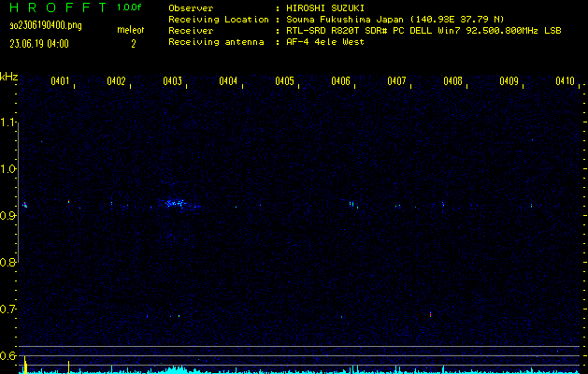Click the kHz axis unit label
Viewport: 588px width, 374px height.
[9, 76]
